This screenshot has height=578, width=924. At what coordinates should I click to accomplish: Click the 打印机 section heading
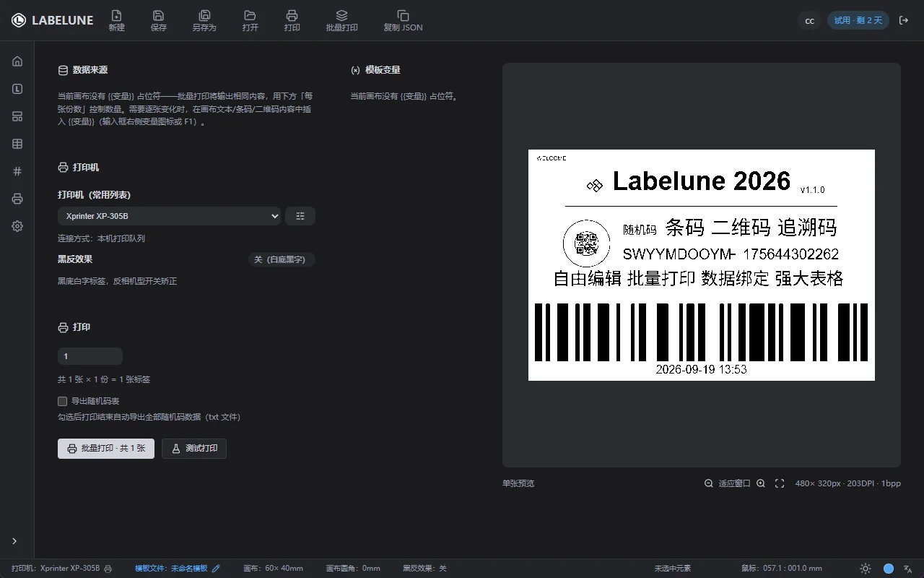coord(79,168)
